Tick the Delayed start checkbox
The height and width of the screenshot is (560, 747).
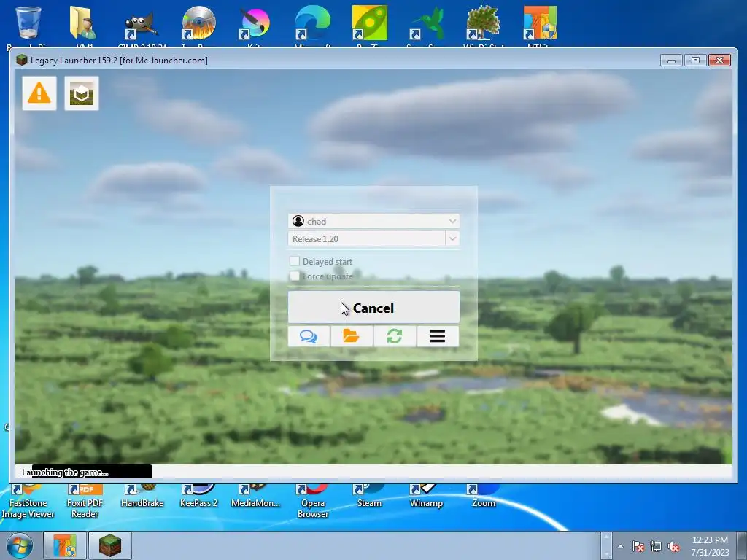[x=295, y=261]
